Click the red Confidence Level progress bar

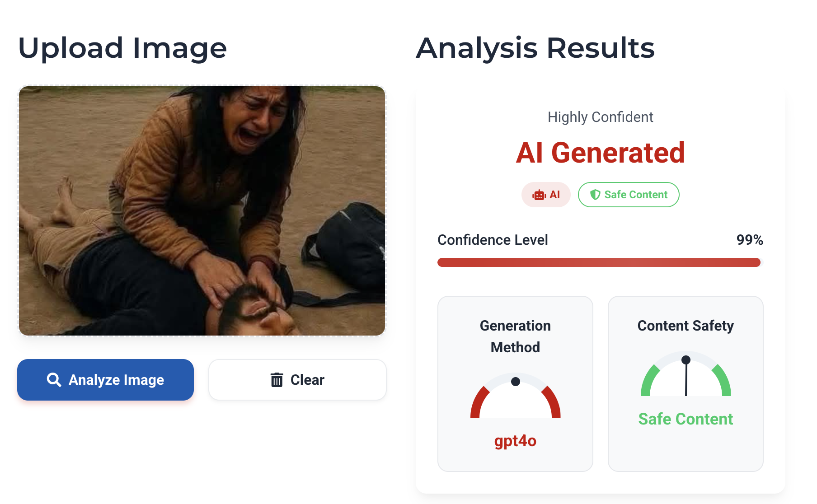[599, 262]
